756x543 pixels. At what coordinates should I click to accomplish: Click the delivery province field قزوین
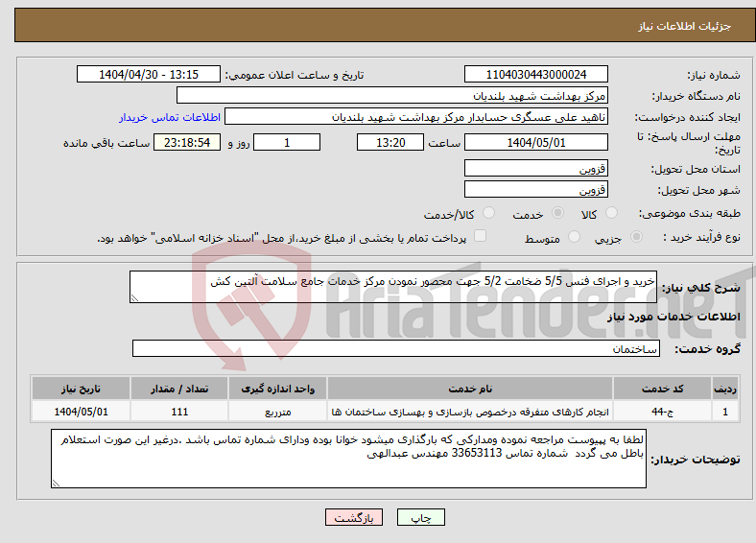[x=535, y=168]
